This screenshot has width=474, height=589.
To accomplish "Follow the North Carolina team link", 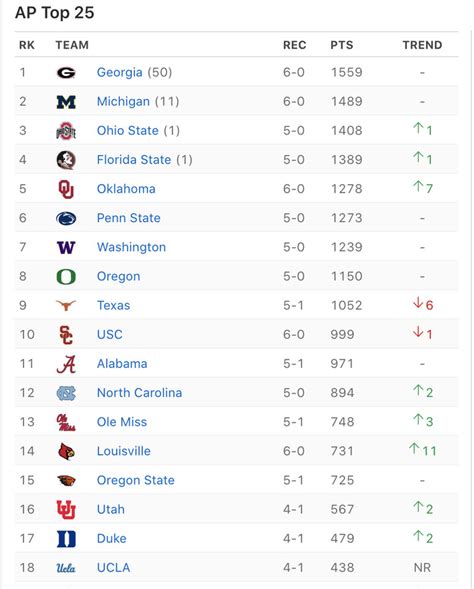I will 139,393.
